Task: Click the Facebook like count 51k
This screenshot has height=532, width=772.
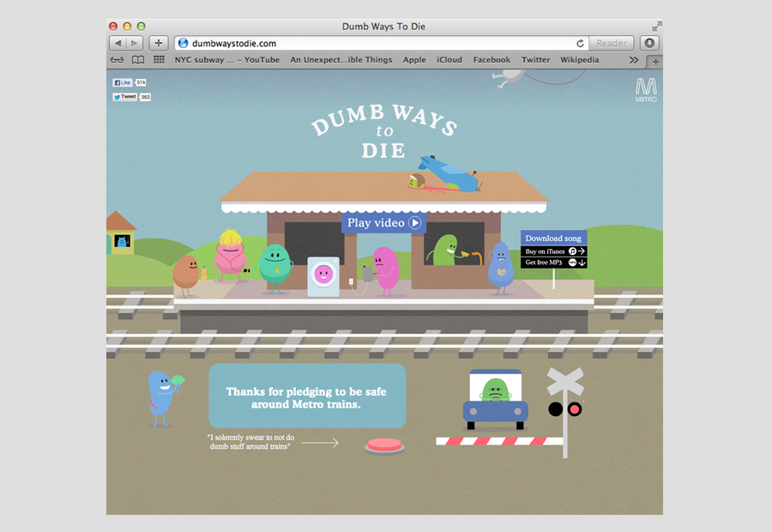Action: 141,82
